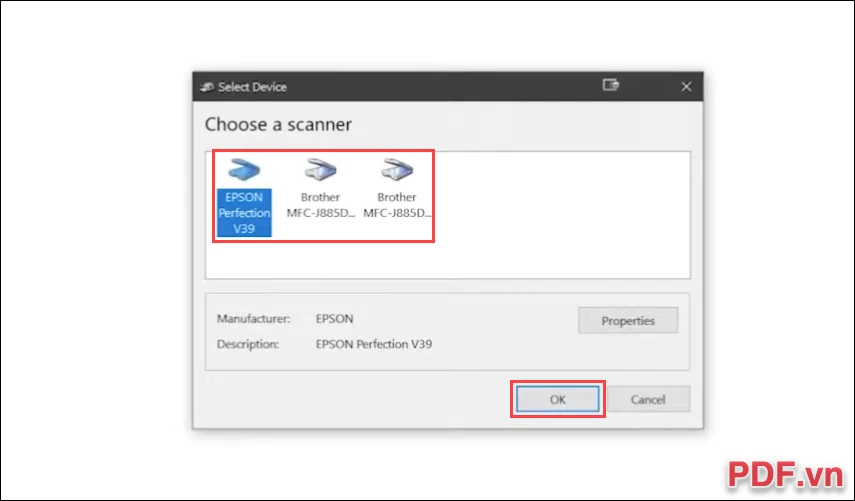Confirm the scanner choice with OK
This screenshot has width=855, height=501.
tap(557, 400)
